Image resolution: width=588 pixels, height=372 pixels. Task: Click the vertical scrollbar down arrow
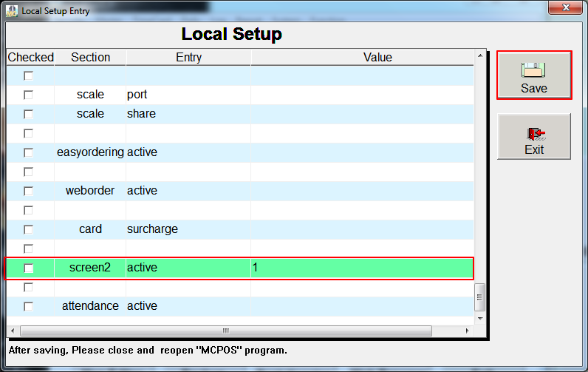(x=480, y=319)
